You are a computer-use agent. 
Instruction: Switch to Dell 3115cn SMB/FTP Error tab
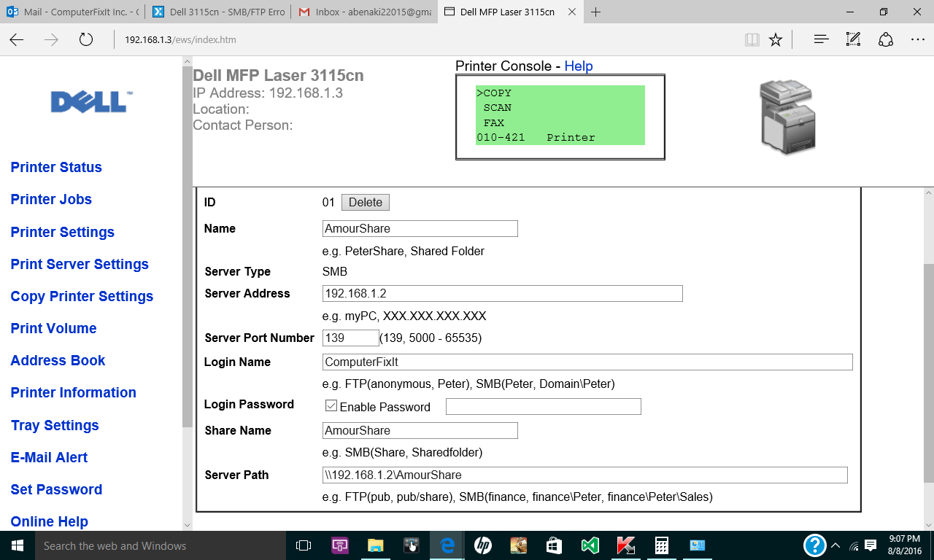tap(217, 12)
